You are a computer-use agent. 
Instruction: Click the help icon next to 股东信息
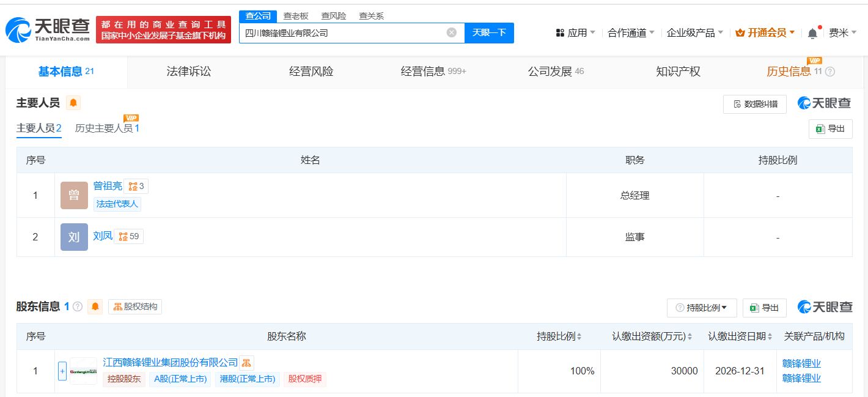coord(78,306)
